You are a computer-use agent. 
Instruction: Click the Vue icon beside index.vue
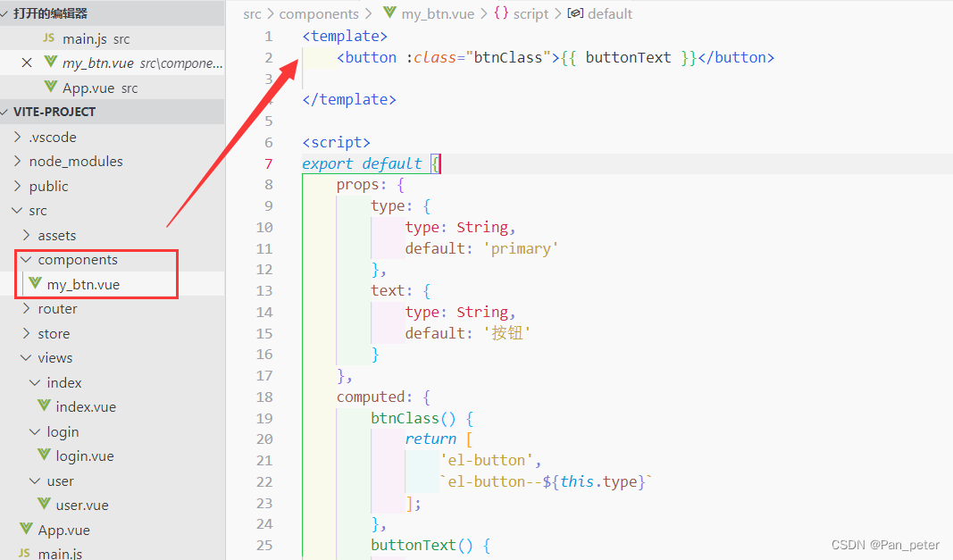[x=44, y=405]
